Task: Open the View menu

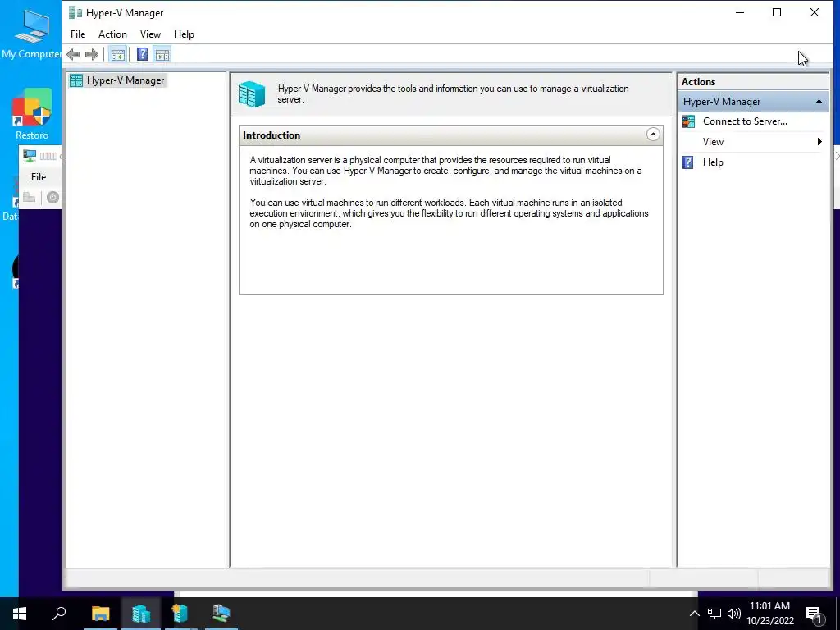Action: coord(150,34)
